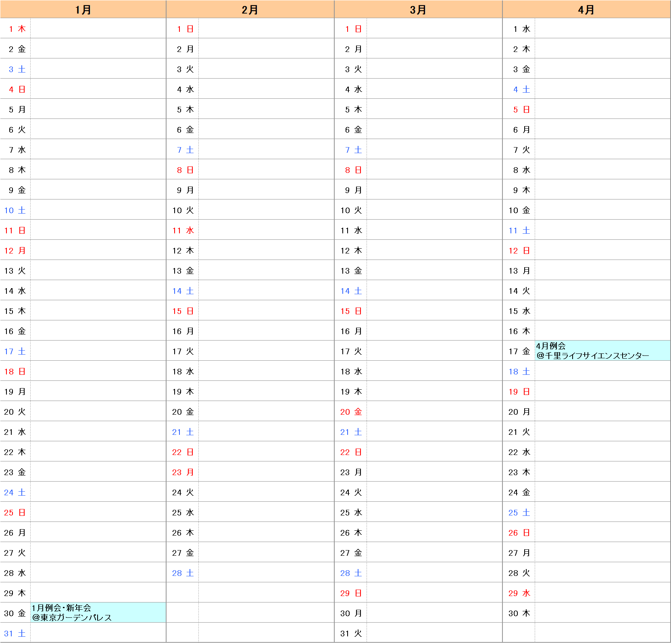671x644 pixels.
Task: Click March 20 金 holiday date
Action: (x=351, y=411)
